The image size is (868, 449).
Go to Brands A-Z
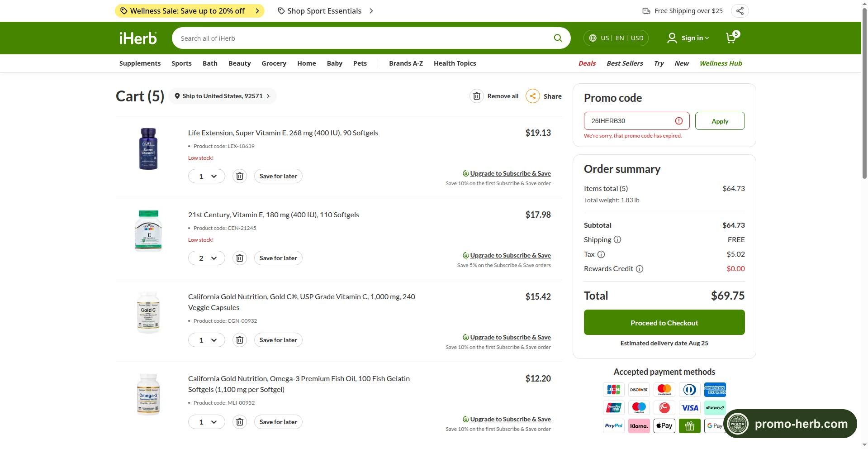coord(406,63)
